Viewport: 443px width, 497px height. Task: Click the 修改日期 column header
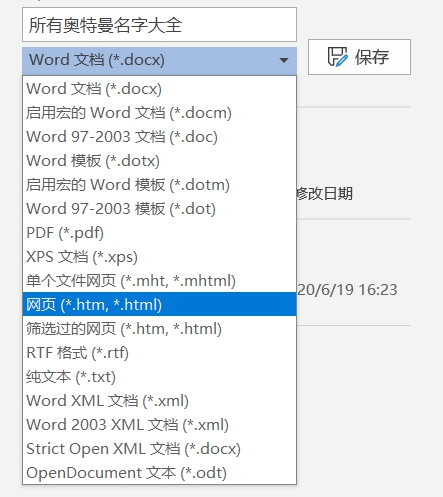(325, 194)
